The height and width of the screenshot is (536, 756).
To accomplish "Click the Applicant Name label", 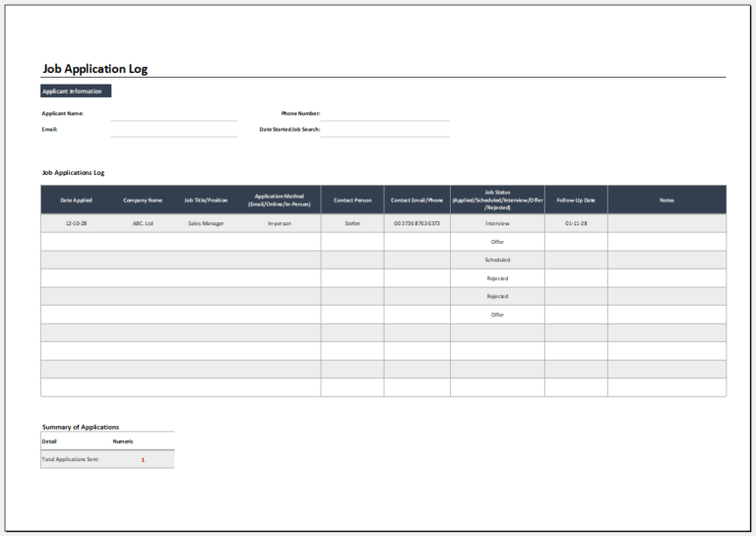I will click(x=63, y=114).
